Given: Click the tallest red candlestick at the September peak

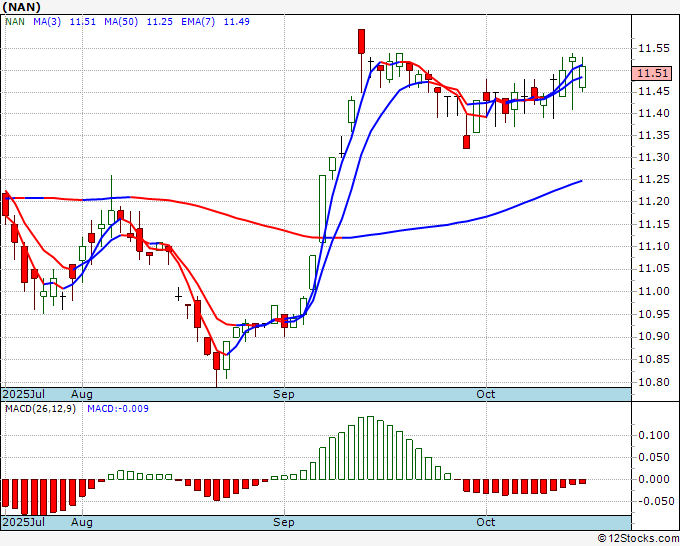Looking at the screenshot, I should (x=361, y=42).
